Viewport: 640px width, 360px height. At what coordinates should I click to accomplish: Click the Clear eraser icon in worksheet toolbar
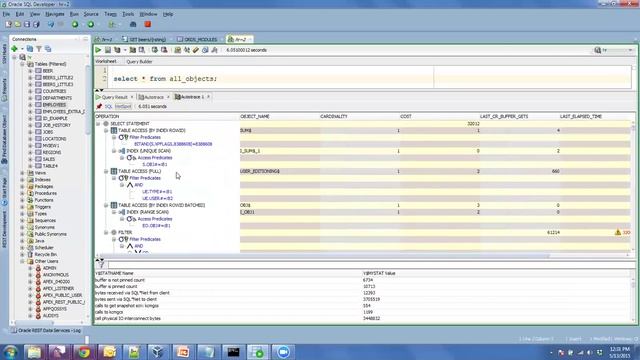(x=196, y=50)
